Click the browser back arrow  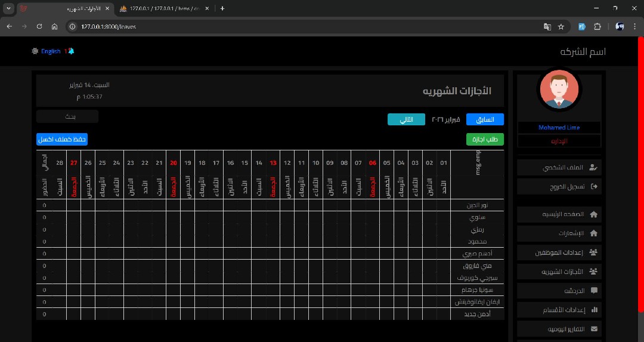10,26
